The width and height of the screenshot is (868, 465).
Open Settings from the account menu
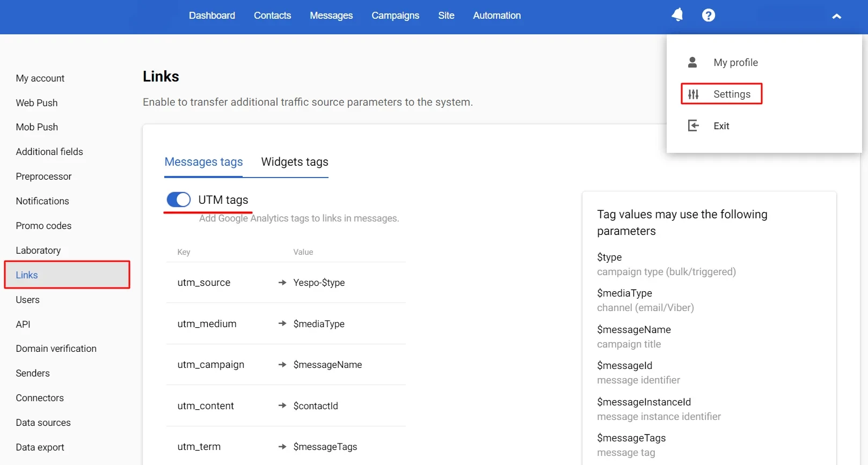pyautogui.click(x=732, y=94)
